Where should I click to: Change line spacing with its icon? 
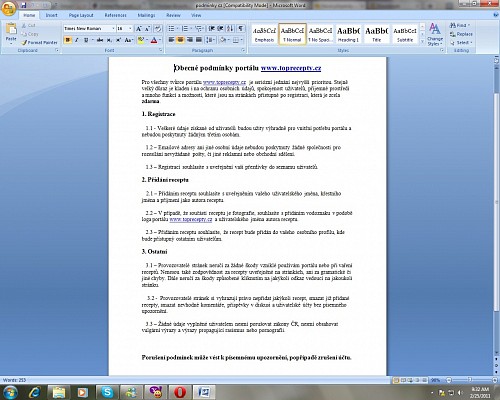pyautogui.click(x=210, y=40)
